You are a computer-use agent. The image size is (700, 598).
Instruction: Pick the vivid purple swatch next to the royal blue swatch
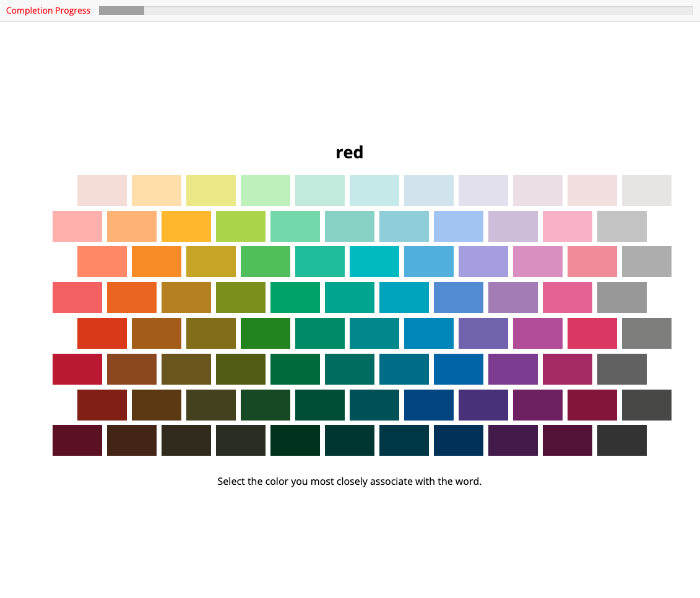(x=513, y=369)
